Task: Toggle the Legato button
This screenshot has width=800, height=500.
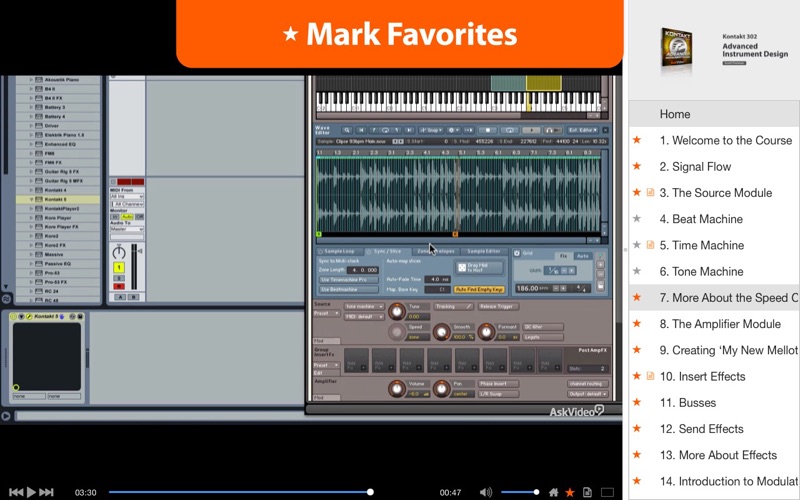Action: (543, 337)
